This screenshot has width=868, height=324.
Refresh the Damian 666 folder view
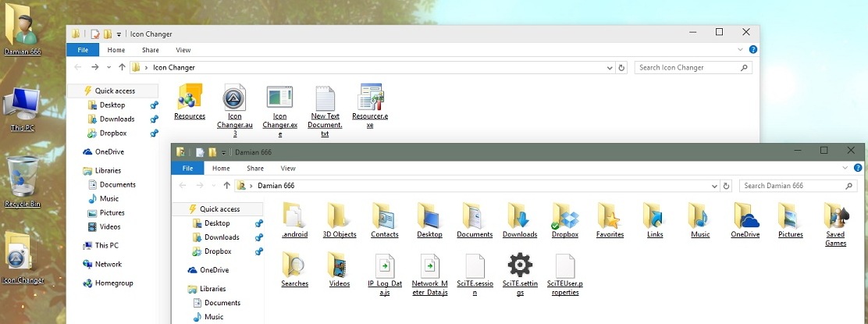coord(727,186)
